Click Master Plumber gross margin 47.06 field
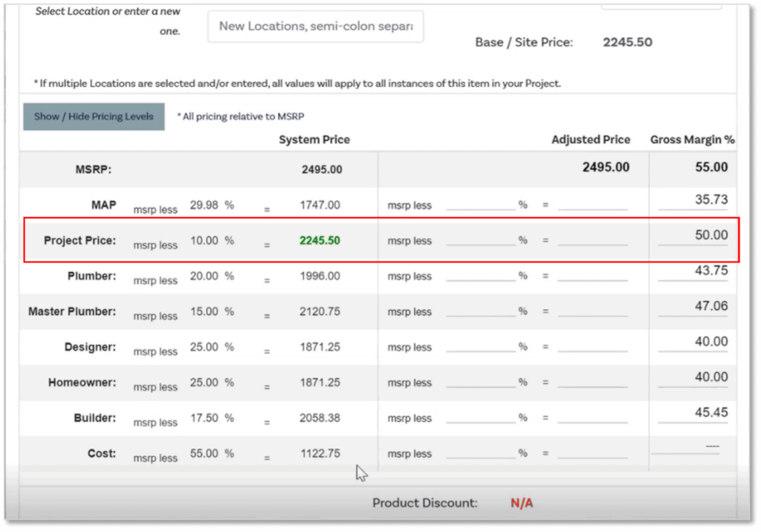Viewport: 761px width, 532px height. (693, 306)
